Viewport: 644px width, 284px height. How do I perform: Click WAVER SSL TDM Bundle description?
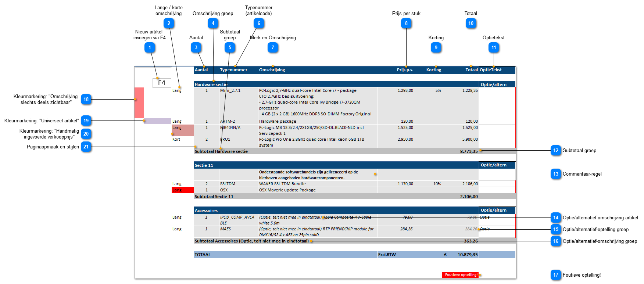(x=282, y=184)
